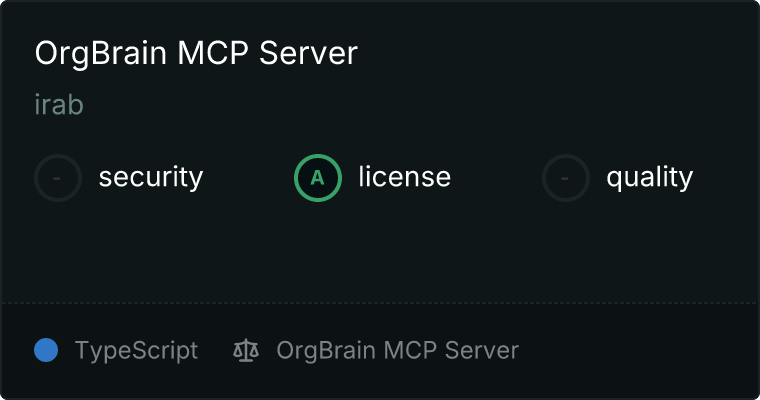Click the dash inside the security circle
The image size is (760, 400).
57,178
